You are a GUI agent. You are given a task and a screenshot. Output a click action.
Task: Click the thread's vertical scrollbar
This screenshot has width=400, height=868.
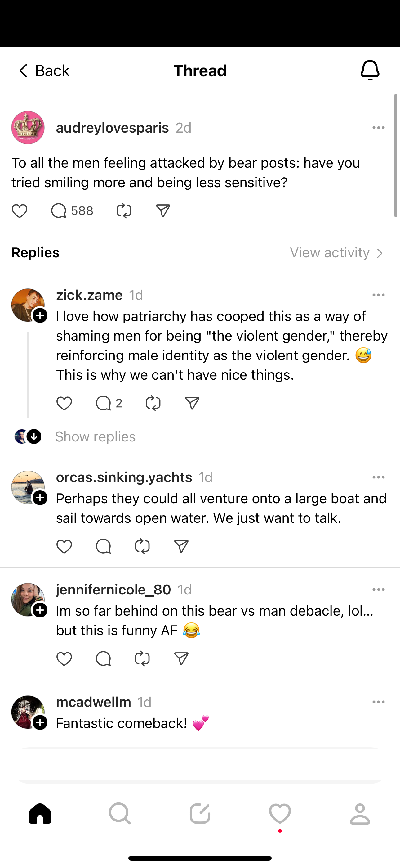point(396,156)
